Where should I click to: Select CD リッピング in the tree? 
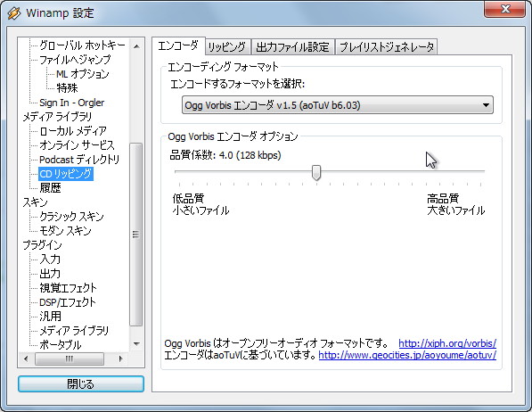[65, 174]
